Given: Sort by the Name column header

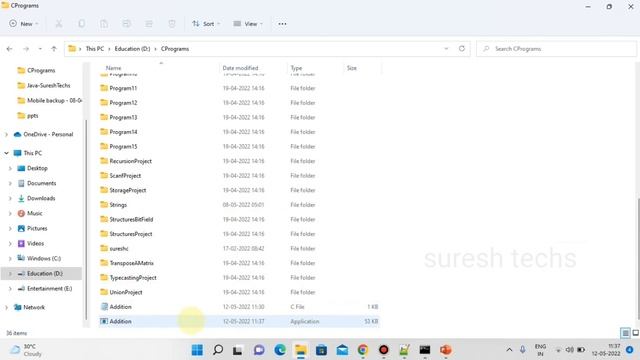Looking at the screenshot, I should click(113, 68).
